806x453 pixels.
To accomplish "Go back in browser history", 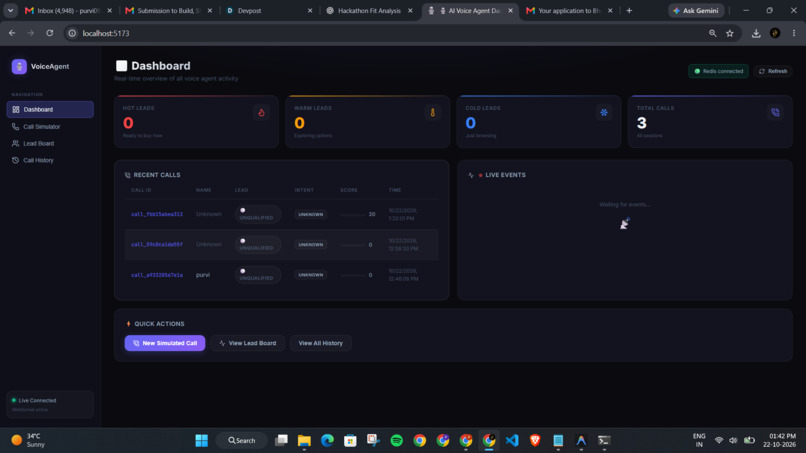I will click(12, 33).
